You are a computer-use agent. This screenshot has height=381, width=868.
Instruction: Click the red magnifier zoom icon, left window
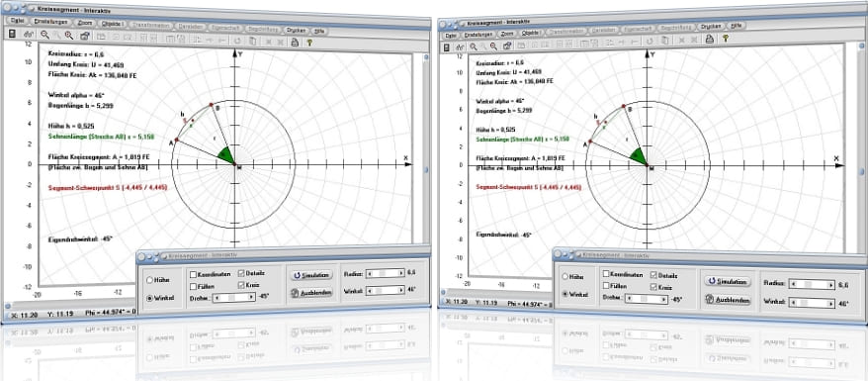pyautogui.click(x=68, y=35)
